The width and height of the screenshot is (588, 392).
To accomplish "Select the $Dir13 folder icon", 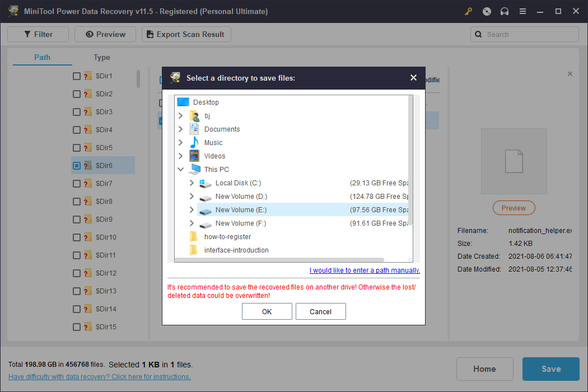I will click(88, 291).
